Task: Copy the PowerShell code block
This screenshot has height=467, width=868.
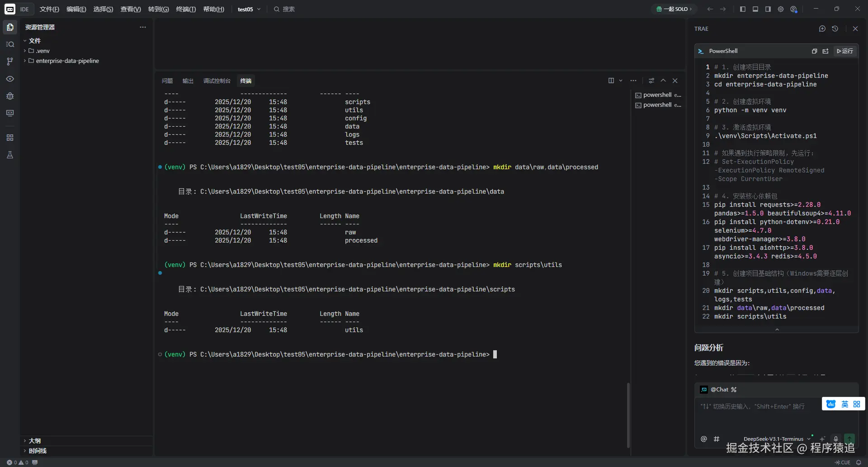Action: 815,51
